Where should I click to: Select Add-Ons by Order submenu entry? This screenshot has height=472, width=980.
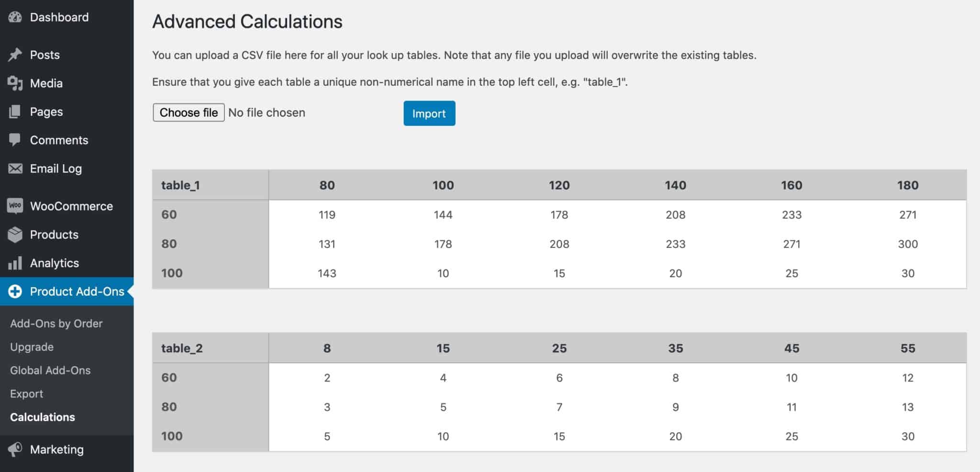[56, 323]
